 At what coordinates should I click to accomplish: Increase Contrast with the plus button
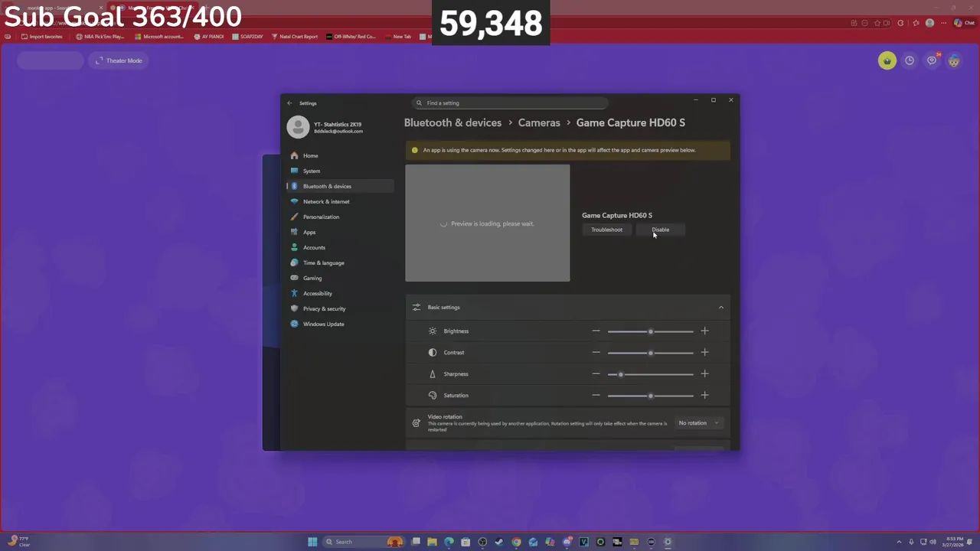point(704,353)
